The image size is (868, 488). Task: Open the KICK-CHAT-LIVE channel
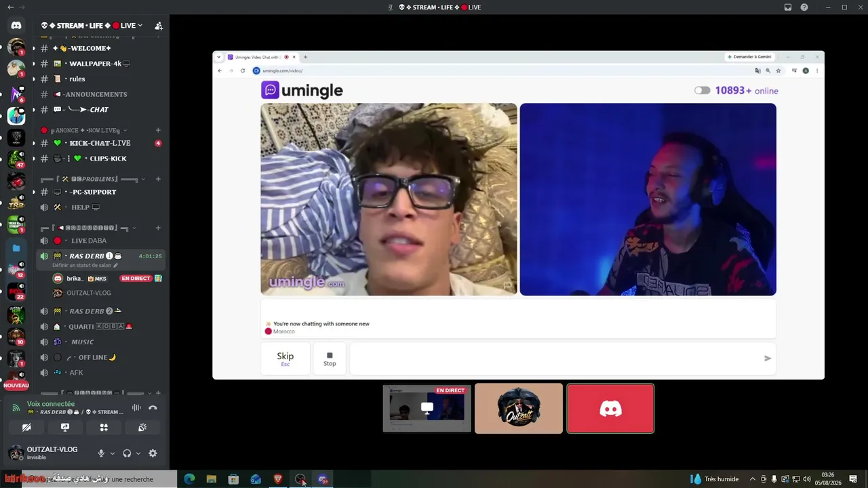point(101,143)
